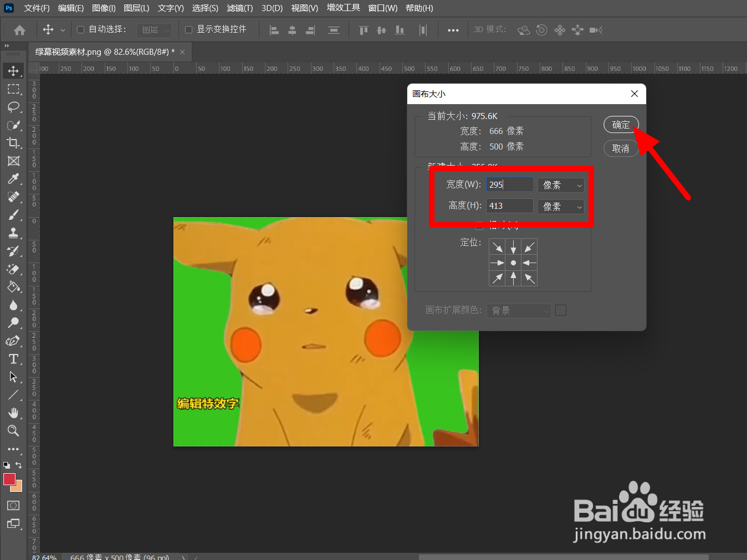This screenshot has width=747, height=560.
Task: Open the 图像(I) menu
Action: [104, 8]
